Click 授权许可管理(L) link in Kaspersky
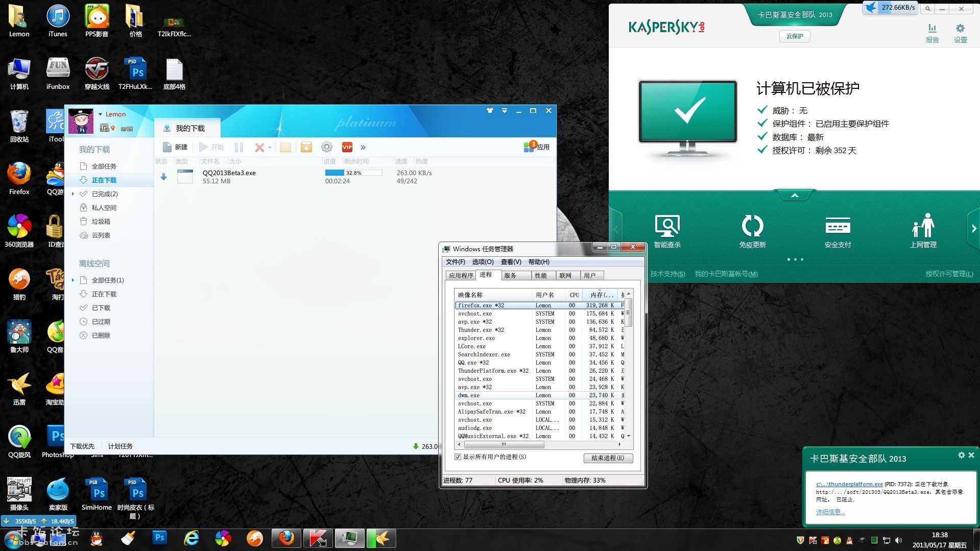The image size is (980, 551). click(949, 274)
